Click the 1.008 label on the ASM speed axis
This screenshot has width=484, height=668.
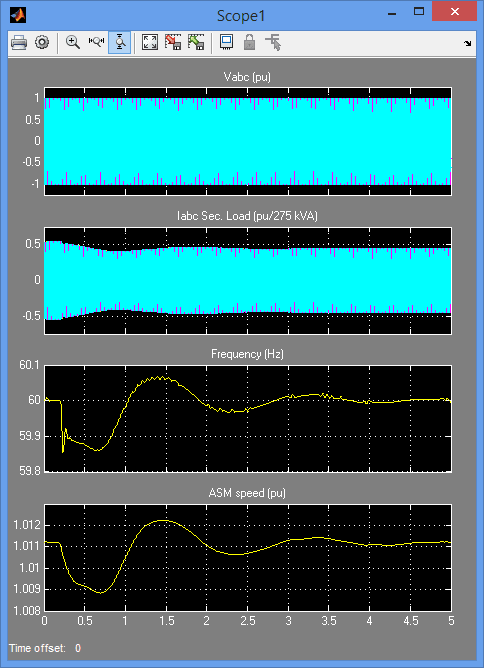28,611
